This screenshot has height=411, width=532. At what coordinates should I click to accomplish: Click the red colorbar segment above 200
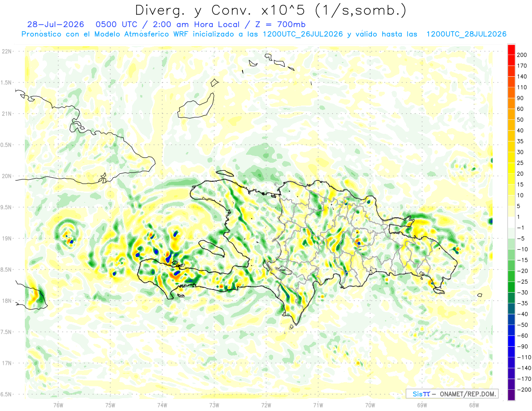[511, 50]
